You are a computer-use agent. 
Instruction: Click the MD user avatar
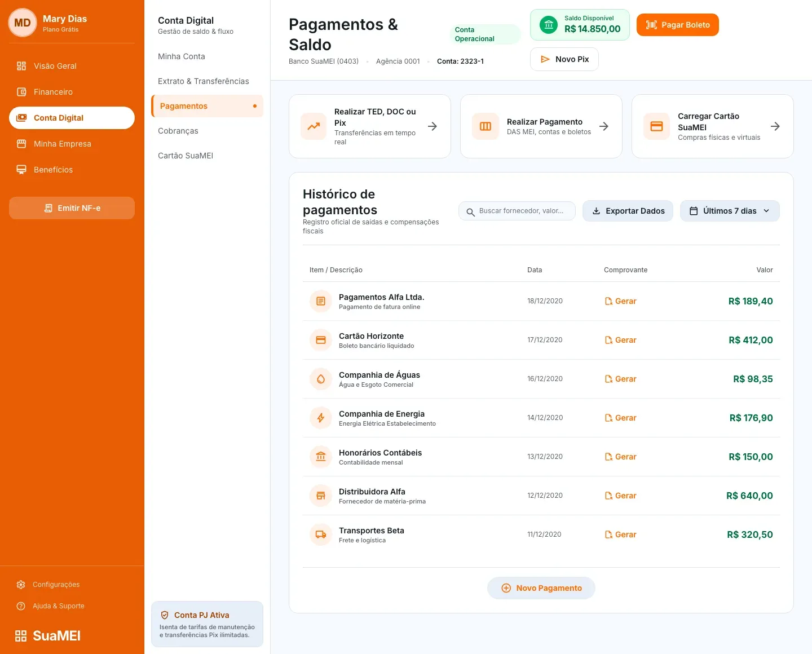23,23
